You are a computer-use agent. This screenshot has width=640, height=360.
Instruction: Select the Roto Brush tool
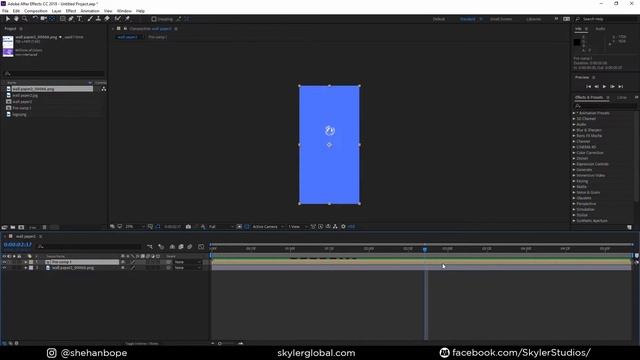[118, 19]
